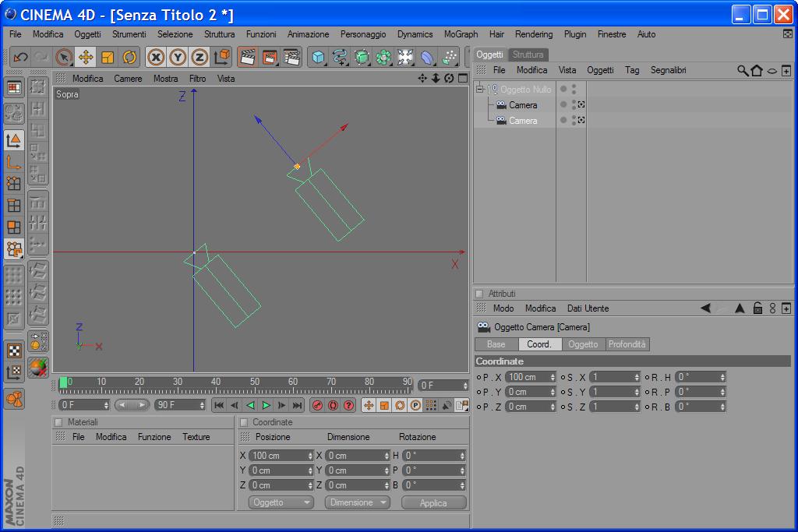Click home icon in object manager
Viewport: 798px width, 532px height.
point(757,70)
